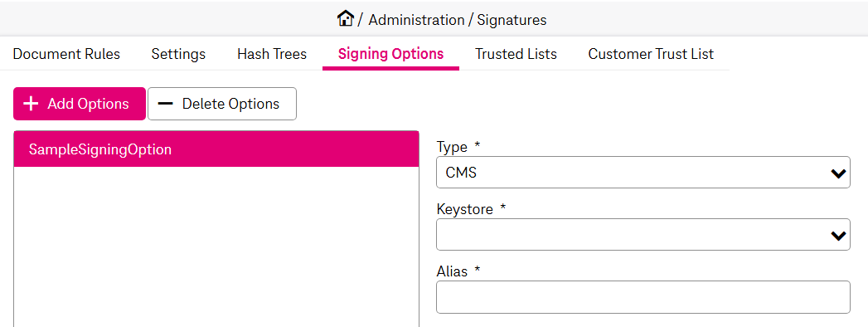Click the active Signing Options tab

point(390,54)
